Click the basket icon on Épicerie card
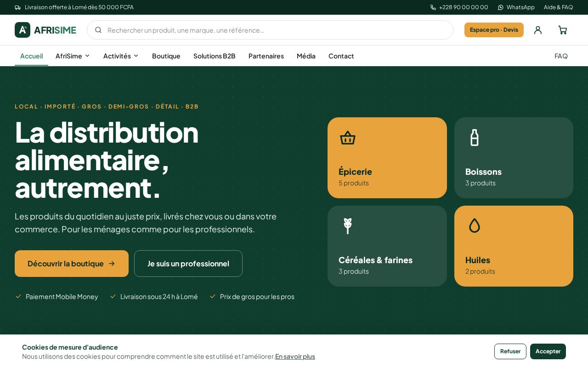 pos(348,138)
